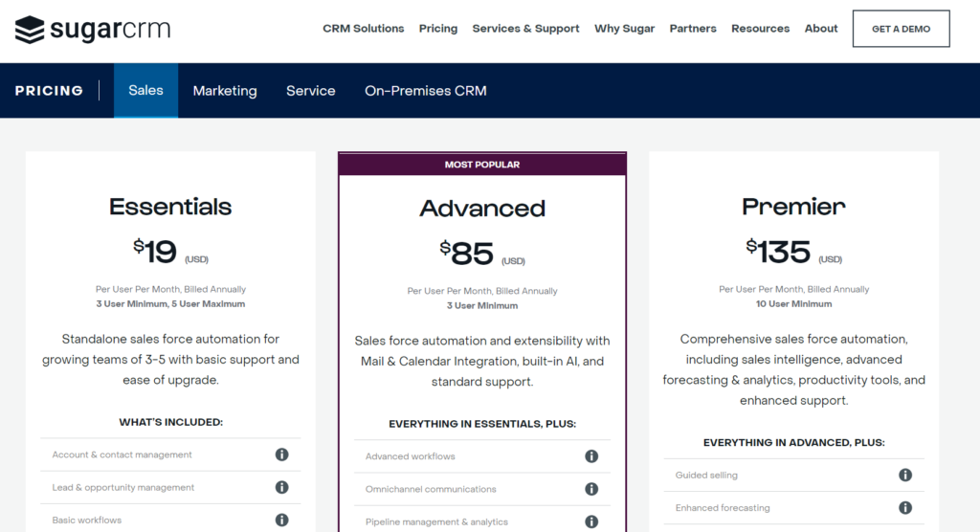Click the Get a Demo button

(x=901, y=29)
